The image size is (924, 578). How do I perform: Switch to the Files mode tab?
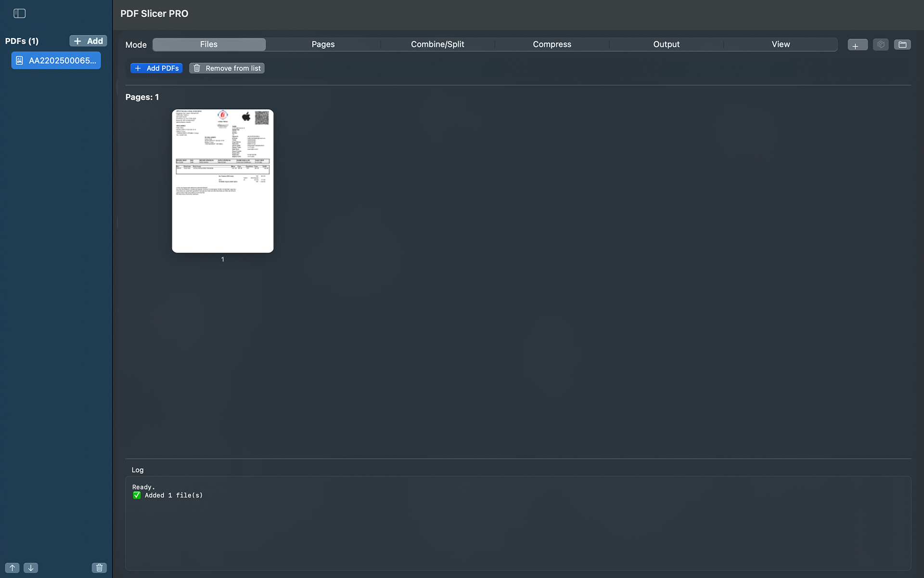tap(209, 44)
